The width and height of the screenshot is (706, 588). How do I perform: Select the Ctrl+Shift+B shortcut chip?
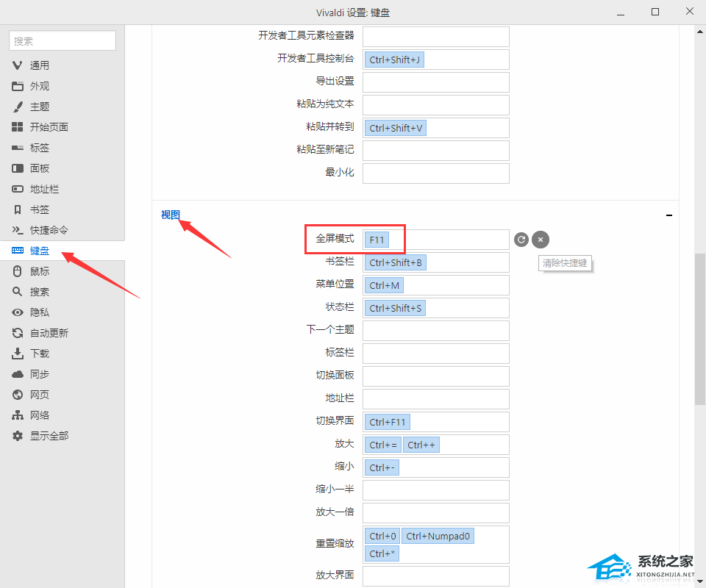396,262
